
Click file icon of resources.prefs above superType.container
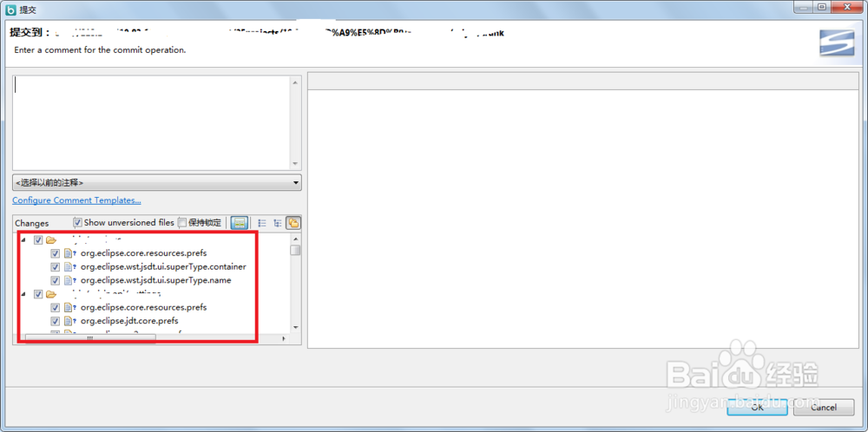coord(69,253)
